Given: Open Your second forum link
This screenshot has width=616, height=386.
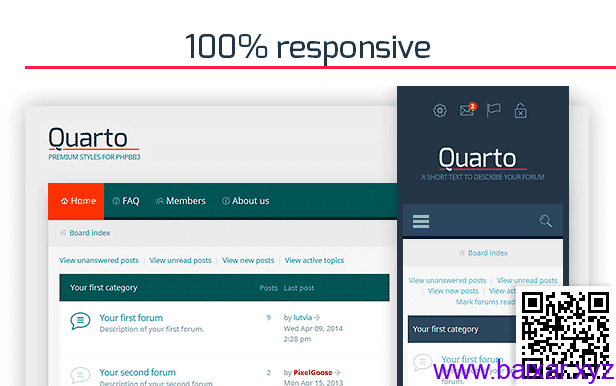Looking at the screenshot, I should pyautogui.click(x=138, y=372).
